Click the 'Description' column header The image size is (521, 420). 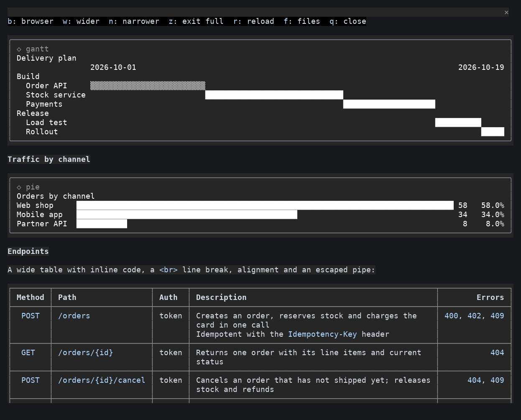[x=221, y=297]
